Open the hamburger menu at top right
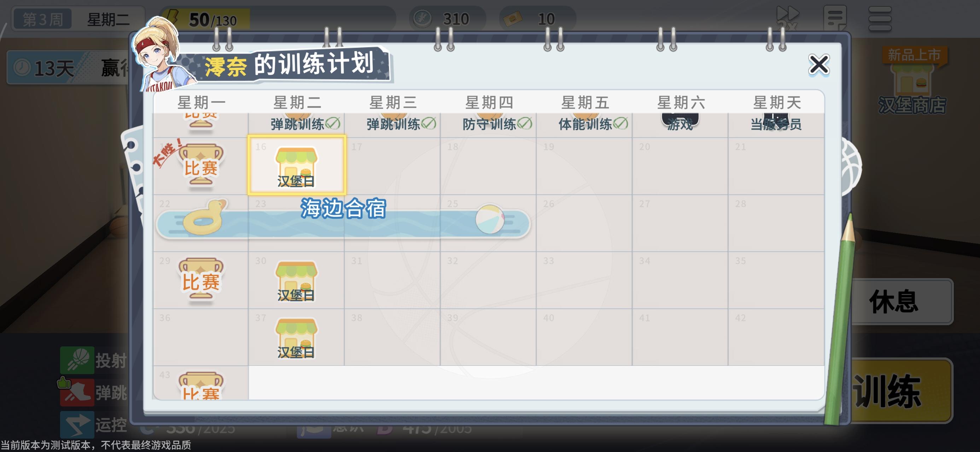980x452 pixels. 880,18
